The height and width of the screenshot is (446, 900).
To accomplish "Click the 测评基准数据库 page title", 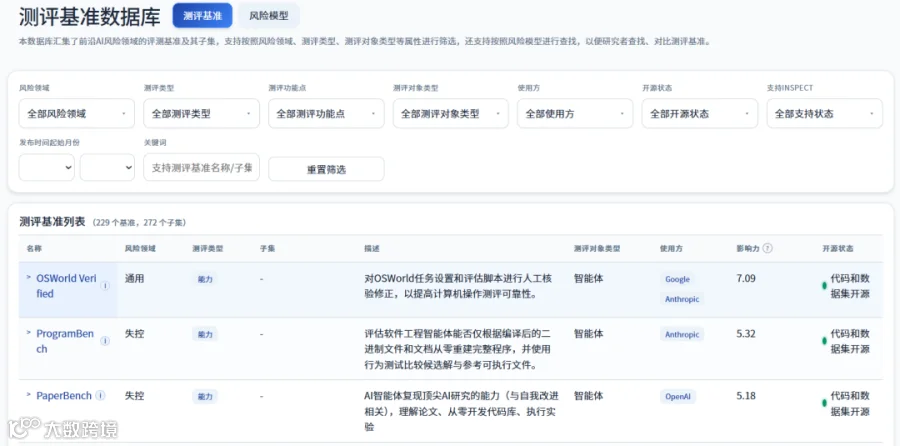I will tap(90, 17).
